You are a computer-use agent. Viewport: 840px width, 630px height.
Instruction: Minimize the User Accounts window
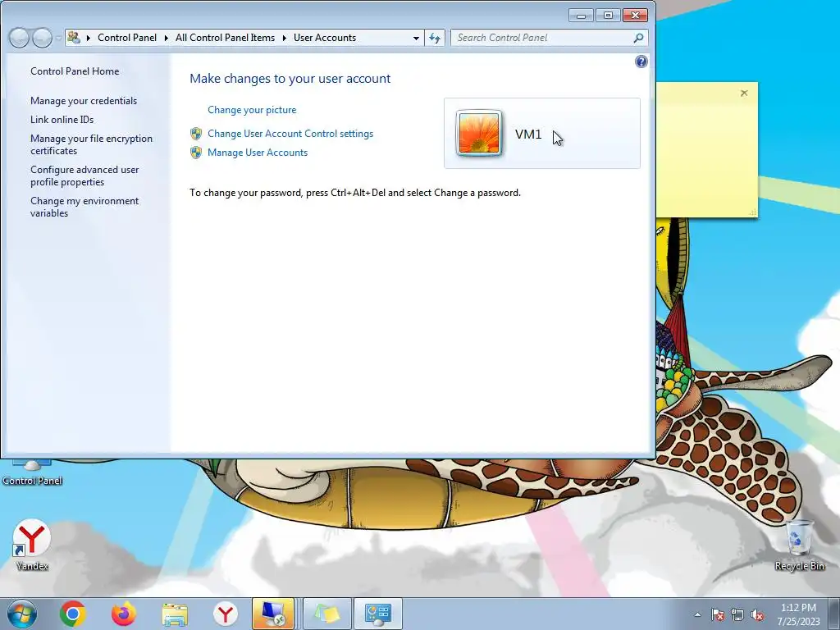coord(582,16)
